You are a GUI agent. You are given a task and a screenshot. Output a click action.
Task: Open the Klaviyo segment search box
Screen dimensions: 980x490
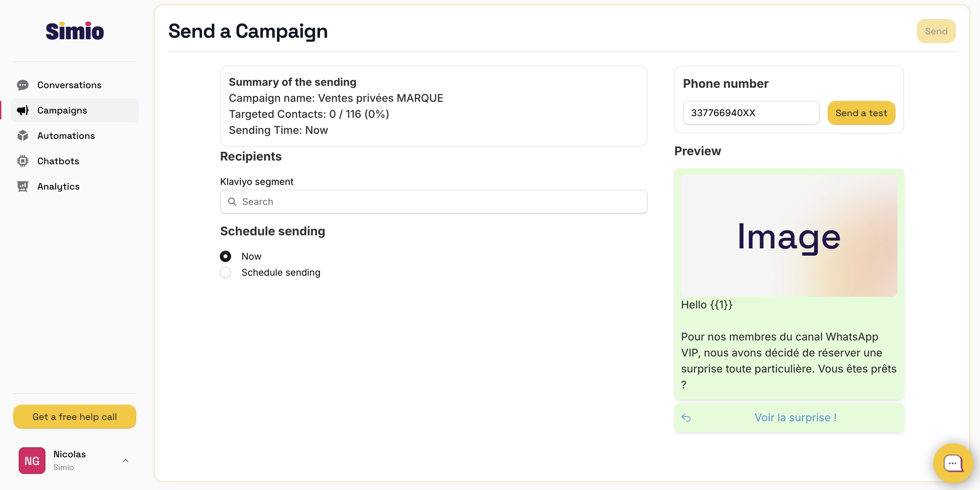pyautogui.click(x=434, y=202)
